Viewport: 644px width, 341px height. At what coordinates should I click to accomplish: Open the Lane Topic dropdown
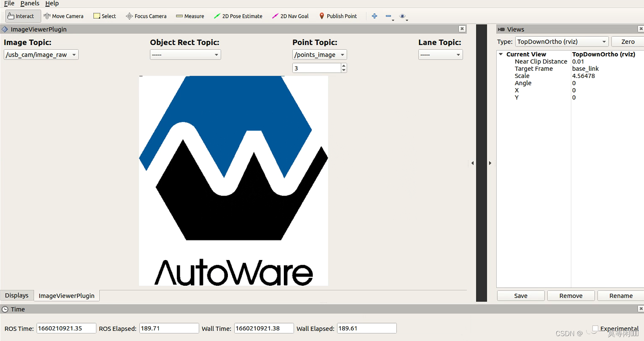440,54
